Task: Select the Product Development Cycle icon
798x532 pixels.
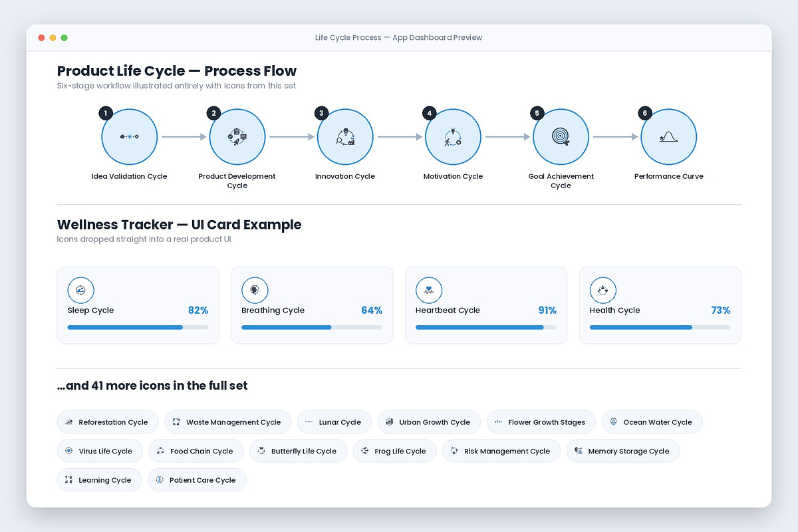Action: tap(237, 136)
